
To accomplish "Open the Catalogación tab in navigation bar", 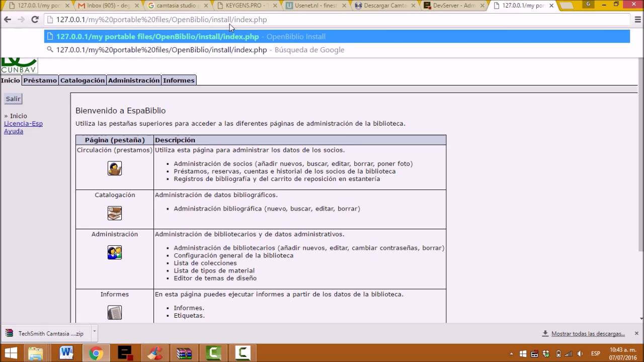I will pos(83,80).
